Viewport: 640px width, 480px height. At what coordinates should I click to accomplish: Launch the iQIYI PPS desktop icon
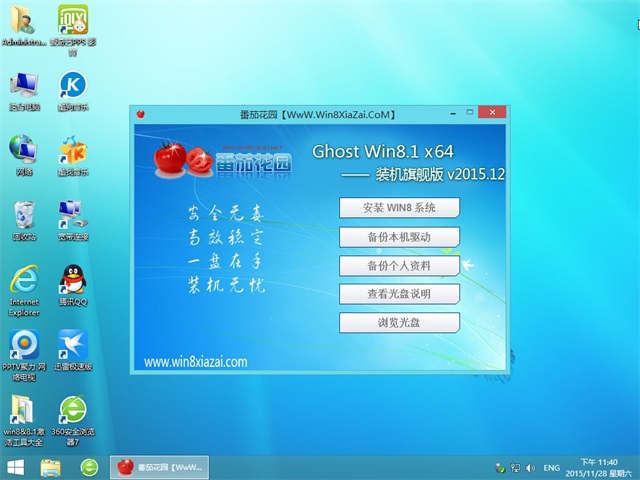coord(73,24)
